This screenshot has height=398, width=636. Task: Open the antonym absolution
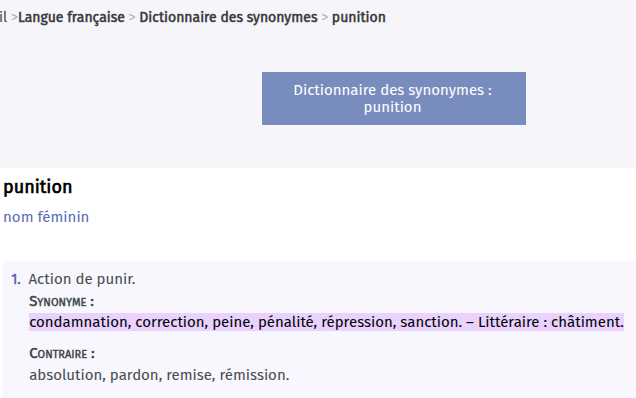65,375
